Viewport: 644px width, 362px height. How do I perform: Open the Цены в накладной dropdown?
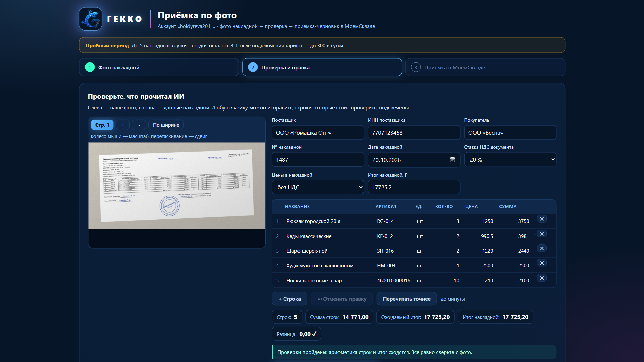[318, 187]
